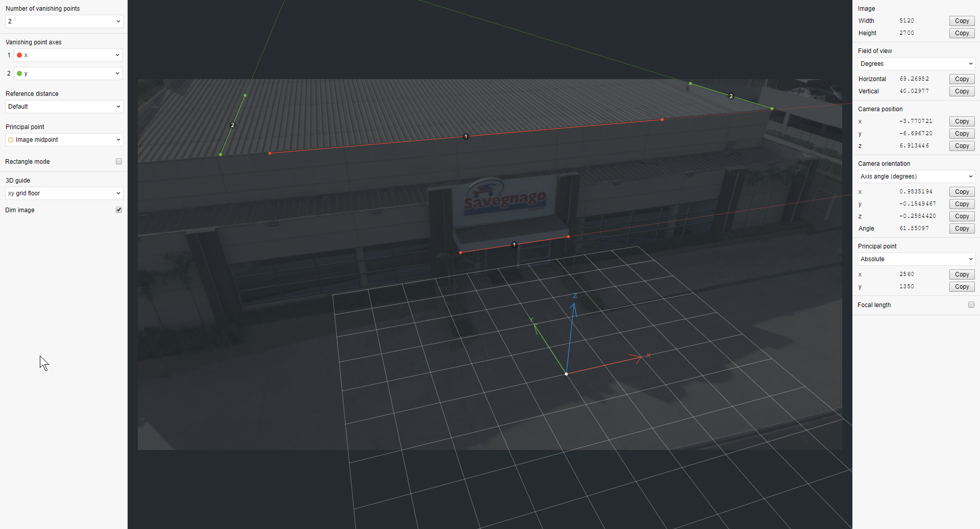Copy the Horizontal field of view value
The width and height of the screenshot is (980, 529).
962,79
